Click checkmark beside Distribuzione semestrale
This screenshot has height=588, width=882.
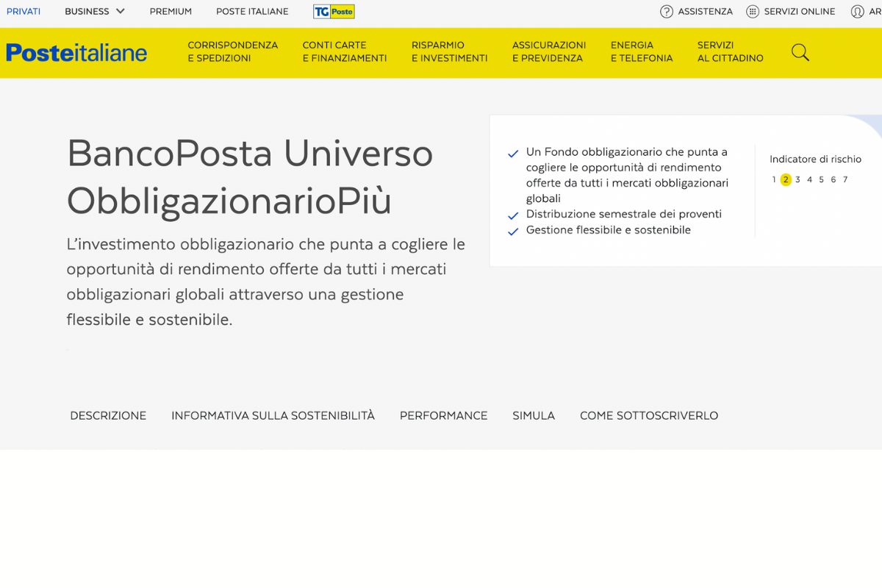coord(513,216)
